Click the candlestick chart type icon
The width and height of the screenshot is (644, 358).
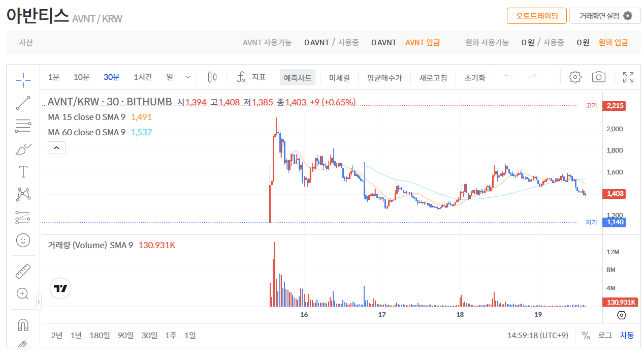[x=212, y=77]
